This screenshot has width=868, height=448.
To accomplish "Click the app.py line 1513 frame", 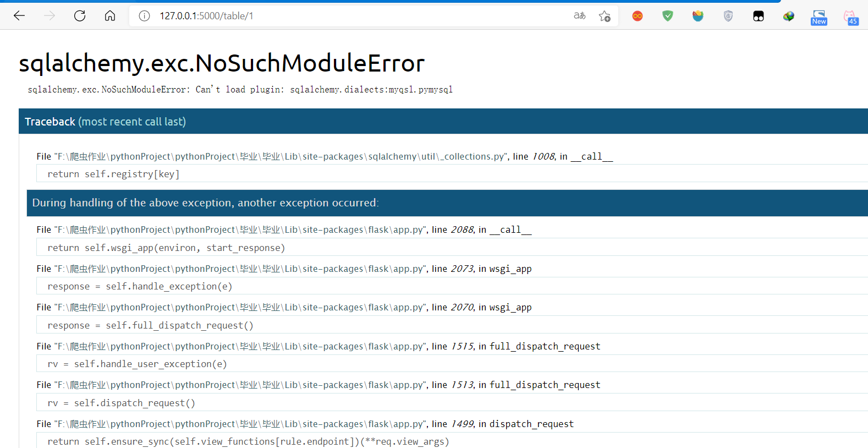I will click(x=318, y=385).
